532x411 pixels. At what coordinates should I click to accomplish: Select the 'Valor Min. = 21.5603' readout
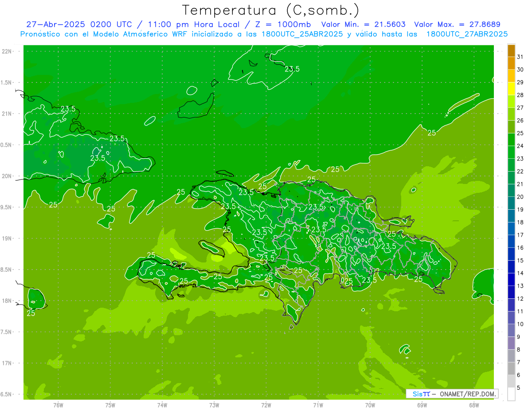click(363, 24)
